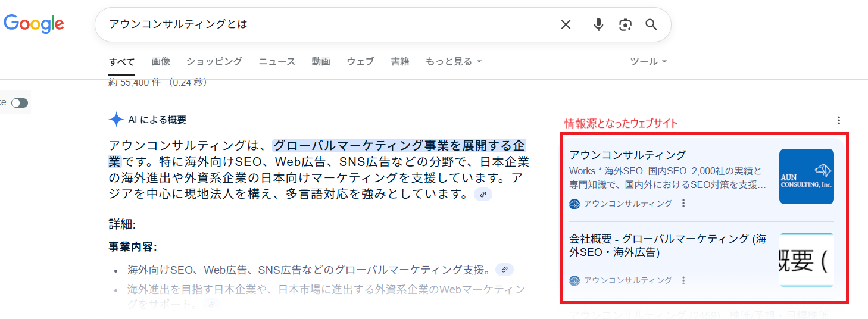Click the 詳細: heading
868x319 pixels.
tap(122, 224)
